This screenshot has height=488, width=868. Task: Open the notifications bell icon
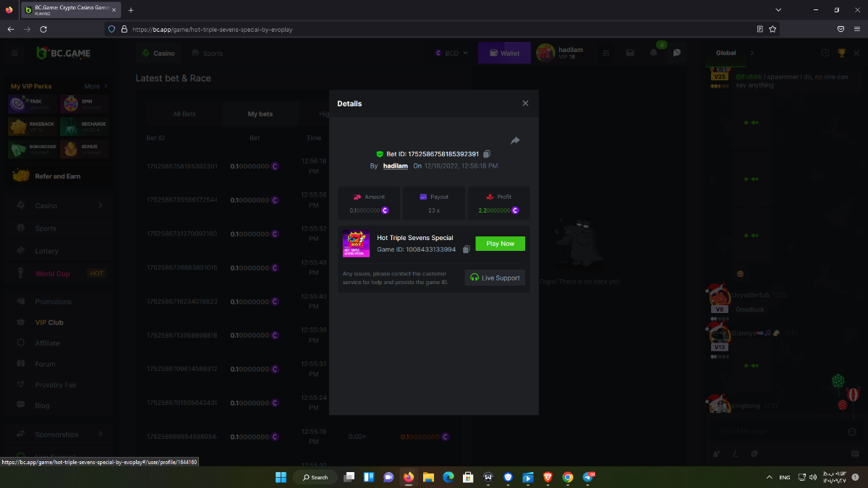(654, 53)
